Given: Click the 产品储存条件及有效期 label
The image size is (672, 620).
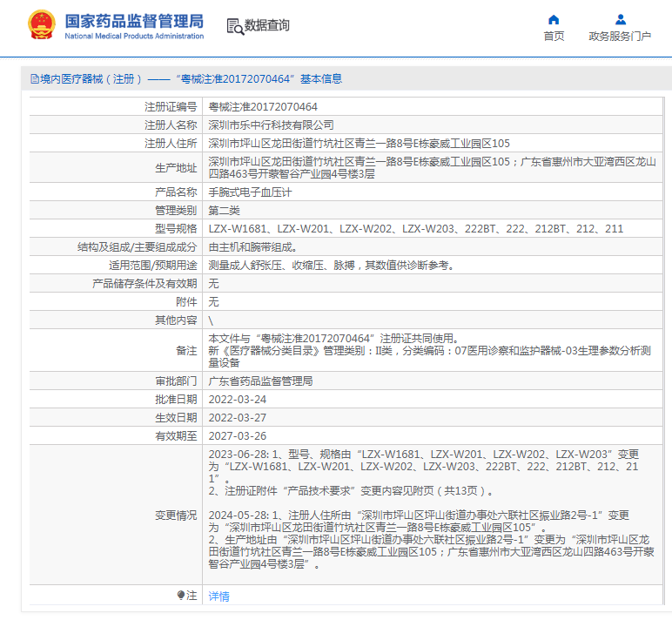Looking at the screenshot, I should 144,284.
